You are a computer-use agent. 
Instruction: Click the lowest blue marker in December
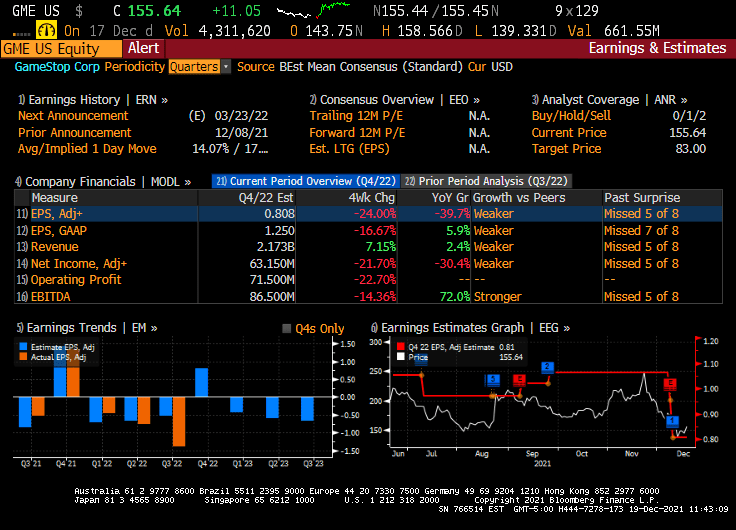point(672,421)
